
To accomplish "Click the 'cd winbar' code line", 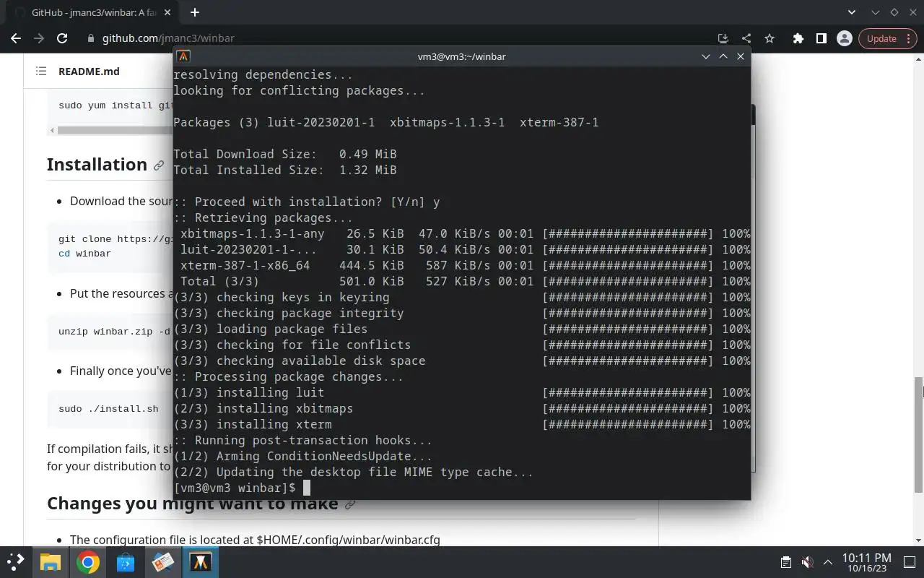I will [84, 254].
